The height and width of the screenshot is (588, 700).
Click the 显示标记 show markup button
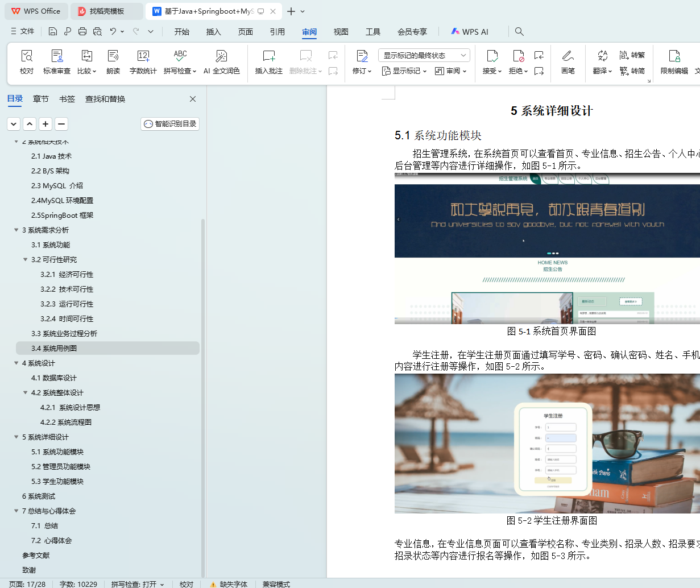coord(404,71)
